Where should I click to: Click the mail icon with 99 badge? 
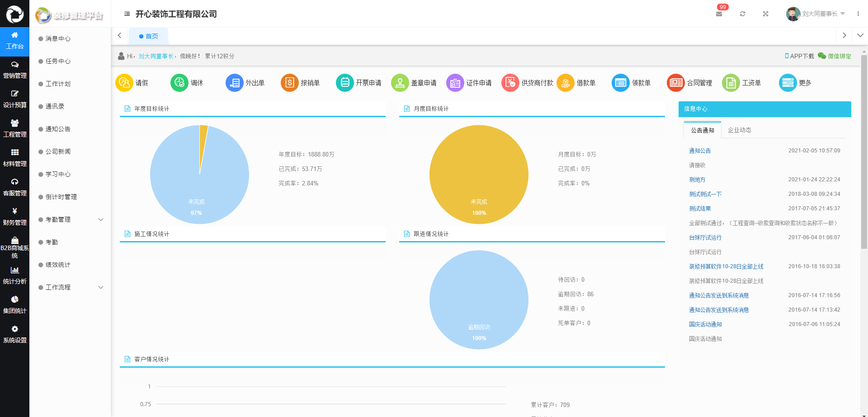tap(719, 14)
